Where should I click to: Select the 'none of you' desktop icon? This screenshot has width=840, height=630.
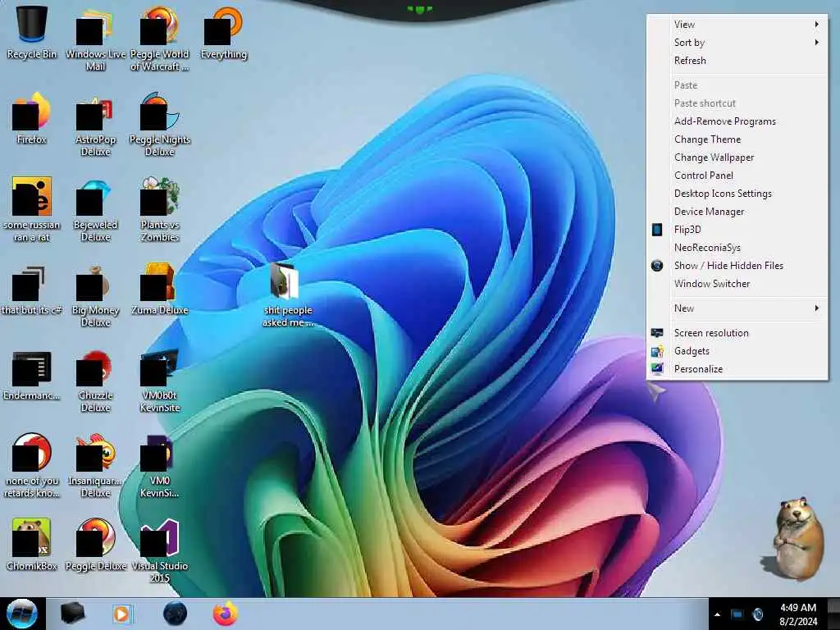tap(32, 465)
